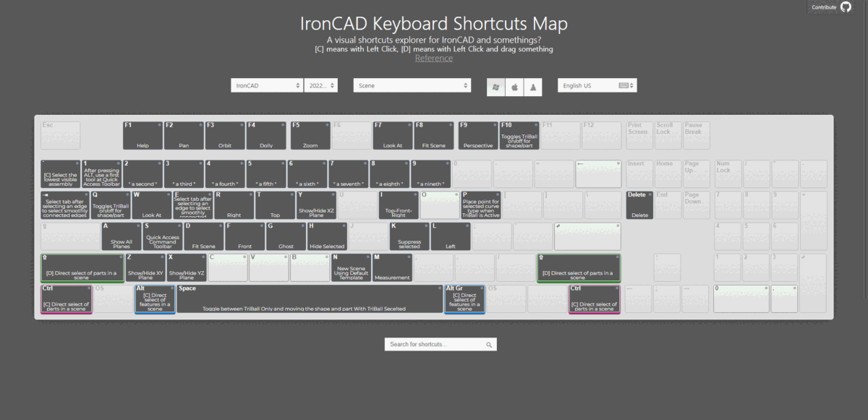868x420 pixels.
Task: Click the F7 Look At key
Action: tap(393, 136)
